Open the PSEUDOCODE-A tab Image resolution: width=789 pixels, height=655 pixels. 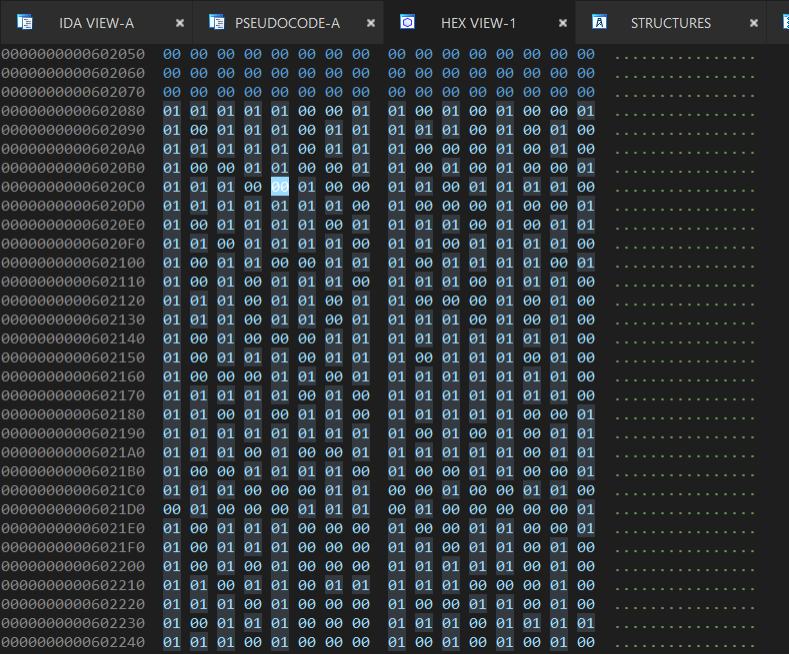[287, 23]
